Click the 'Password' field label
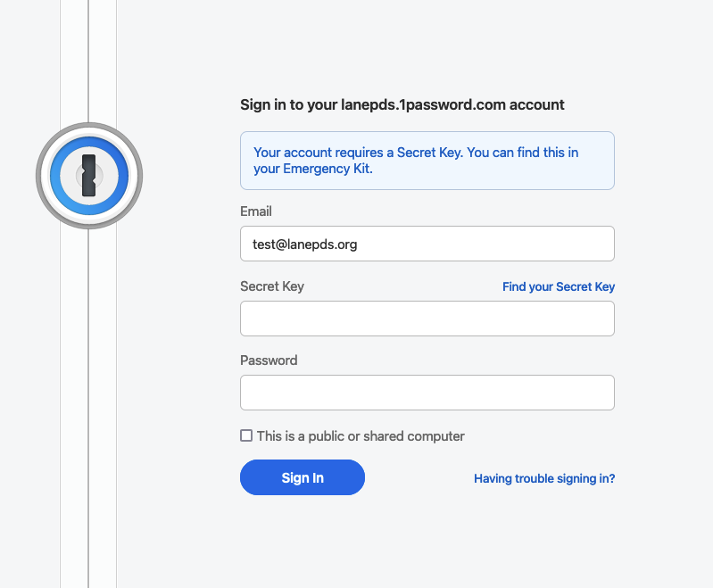The height and width of the screenshot is (588, 713). click(269, 360)
